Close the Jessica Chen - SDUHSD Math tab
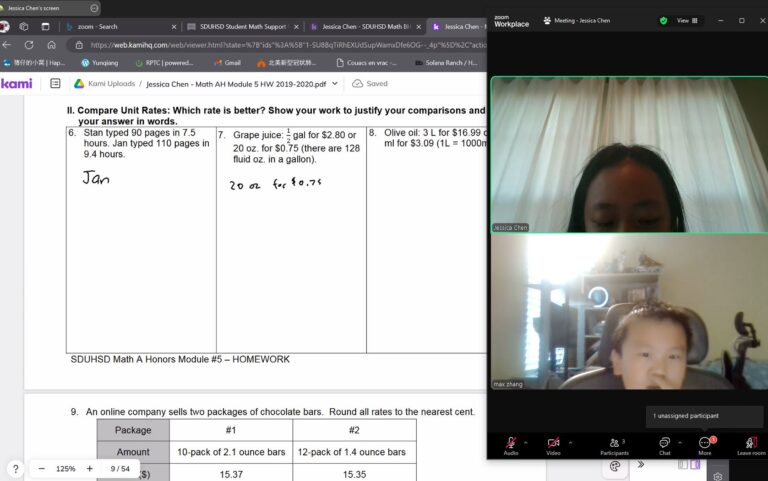This screenshot has height=481, width=768. pyautogui.click(x=418, y=27)
